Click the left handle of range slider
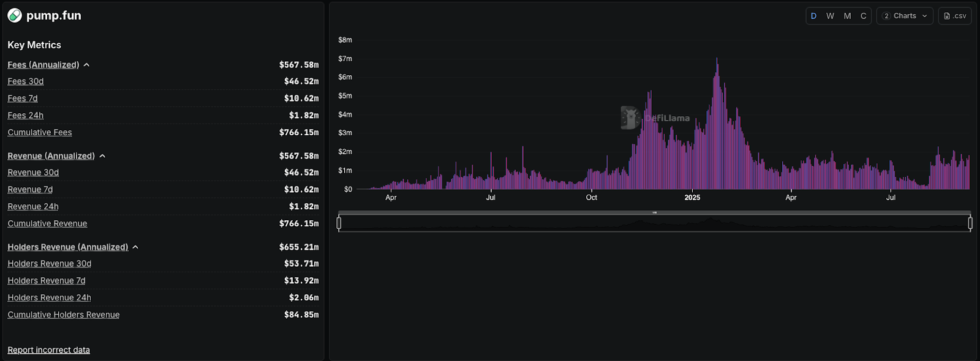The image size is (980, 361). 339,223
